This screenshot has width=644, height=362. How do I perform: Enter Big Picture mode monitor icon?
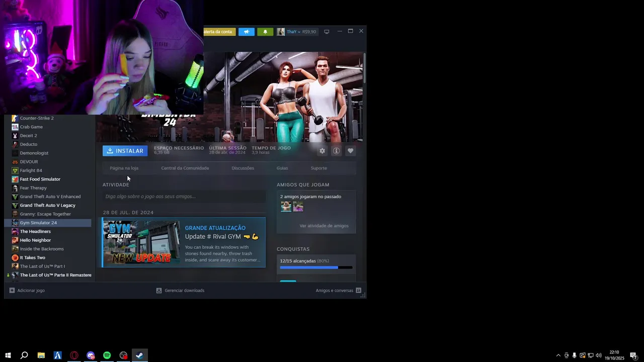pos(327,32)
